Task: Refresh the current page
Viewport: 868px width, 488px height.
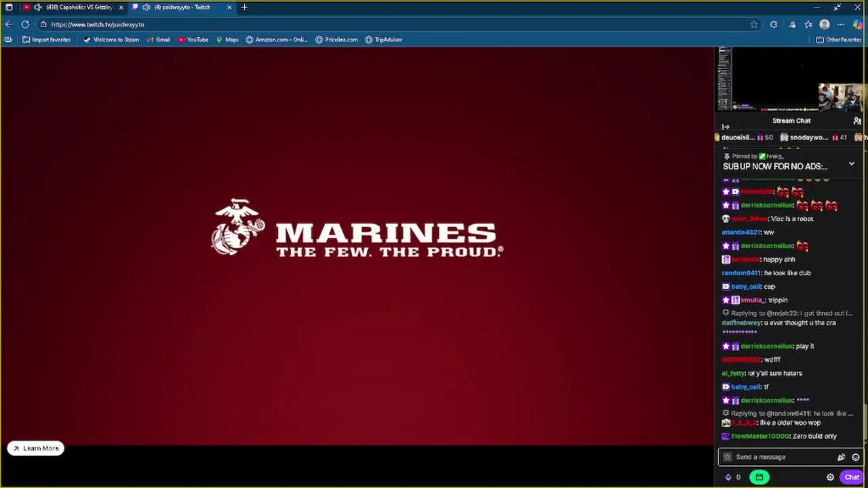Action: tap(25, 24)
